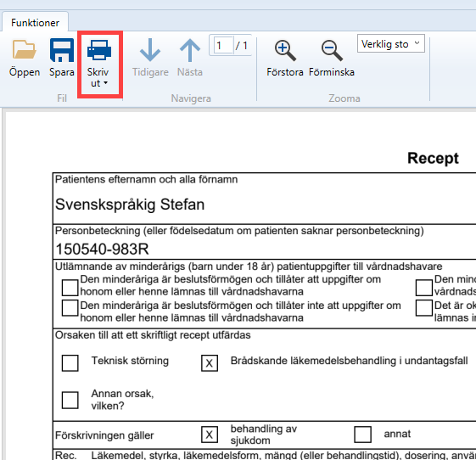This screenshot has width=476, height=460.
Task: Click the patient name Svenskspråkig Stefan
Action: tap(130, 205)
